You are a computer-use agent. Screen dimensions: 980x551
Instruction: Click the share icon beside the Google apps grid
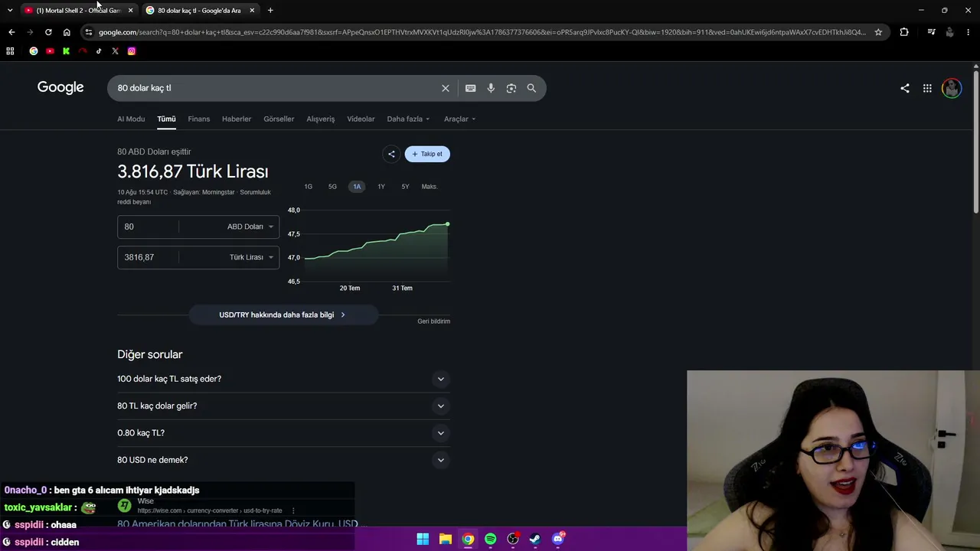[905, 88]
